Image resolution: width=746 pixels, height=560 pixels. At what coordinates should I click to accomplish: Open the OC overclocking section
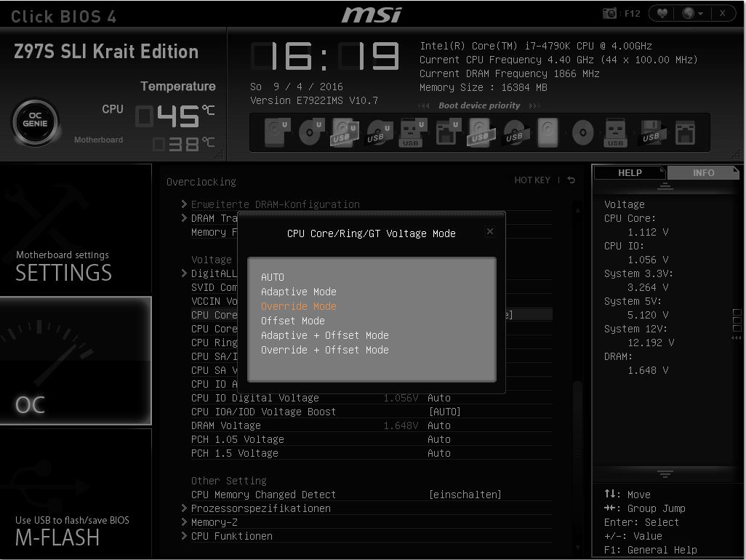click(76, 361)
